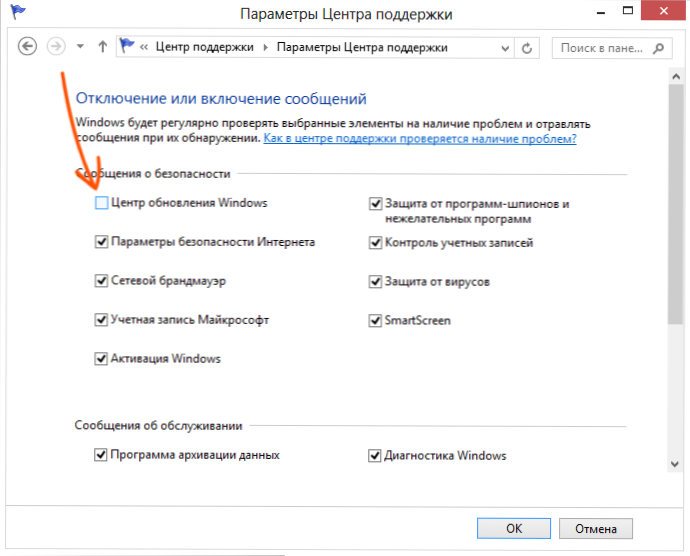
Task: Open link about checking for problems
Action: [420, 139]
